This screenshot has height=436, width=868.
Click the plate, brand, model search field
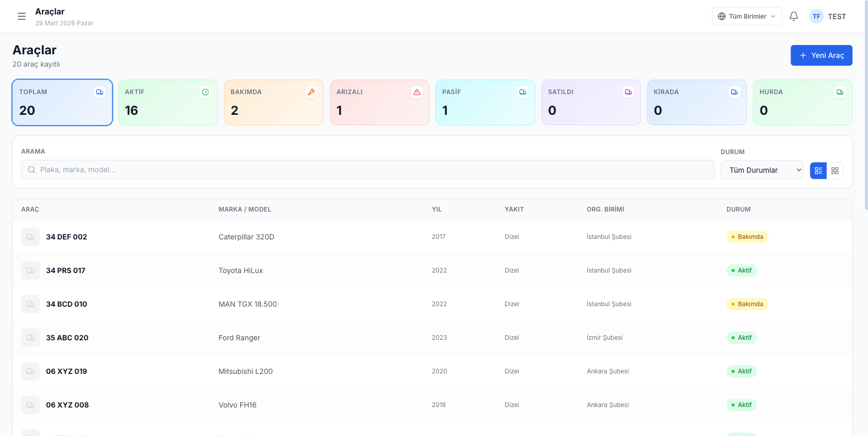(367, 170)
